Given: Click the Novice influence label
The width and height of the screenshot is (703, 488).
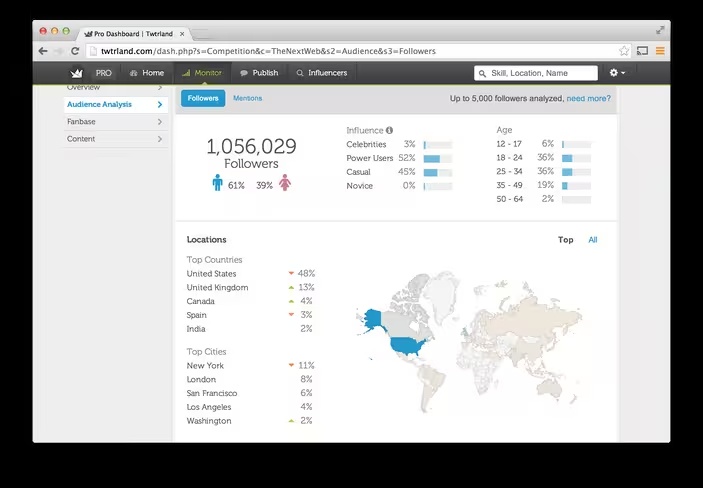Looking at the screenshot, I should pos(360,186).
